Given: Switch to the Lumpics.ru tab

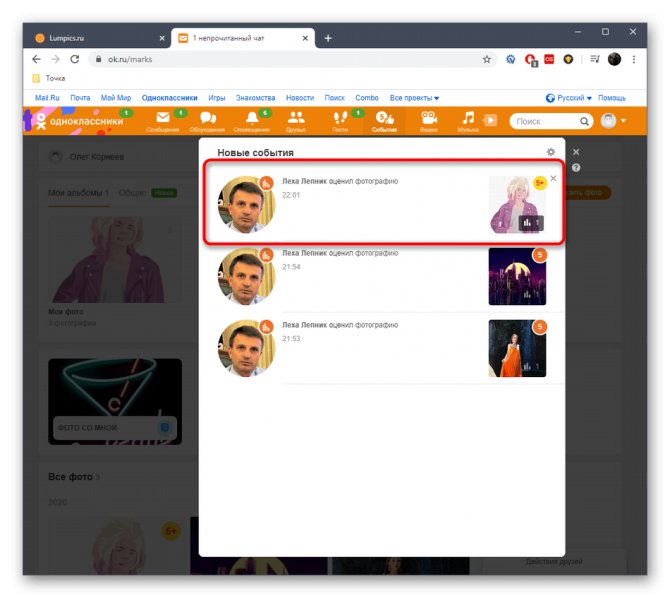Looking at the screenshot, I should tap(98, 38).
